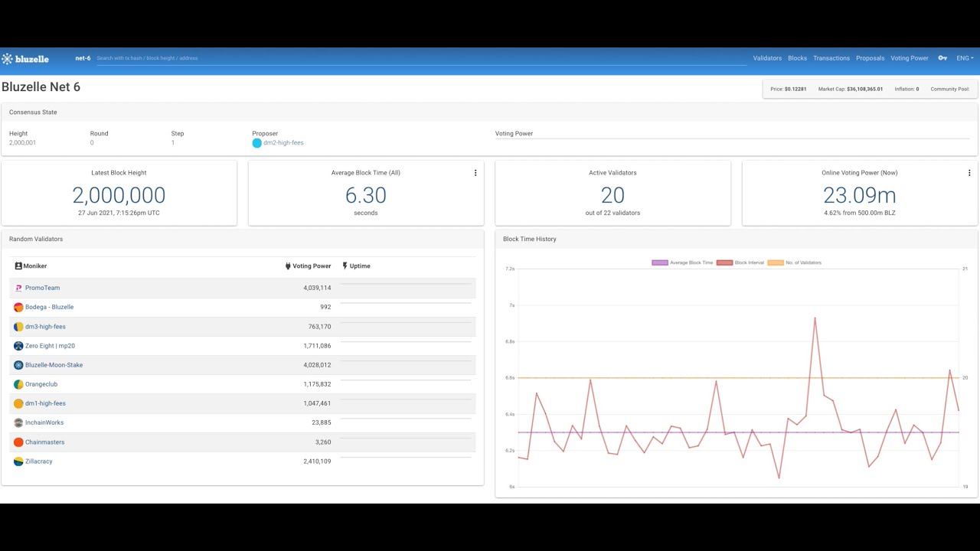Click the Latest Block Height value 2,000,000
980x551 pixels.
pyautogui.click(x=119, y=195)
